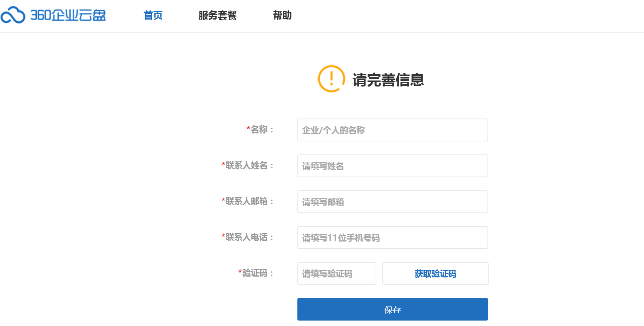
Task: Click the *联系人电话： label
Action: pos(248,237)
